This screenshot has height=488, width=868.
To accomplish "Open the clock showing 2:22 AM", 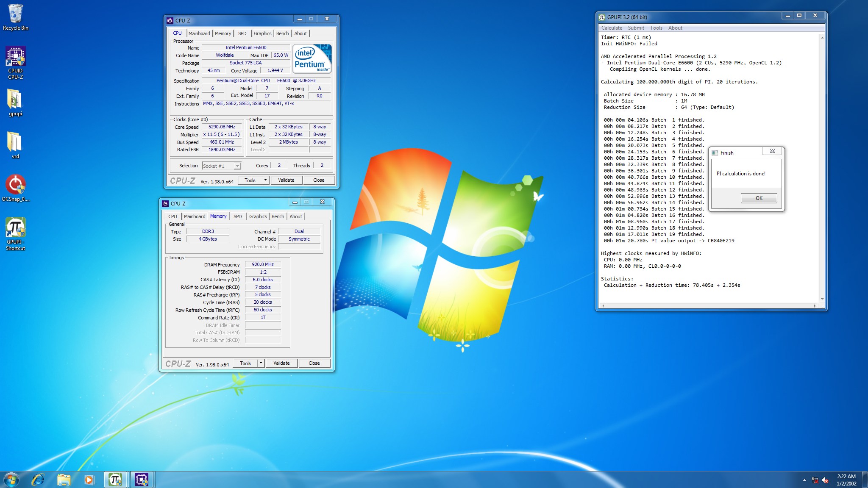I will [846, 480].
